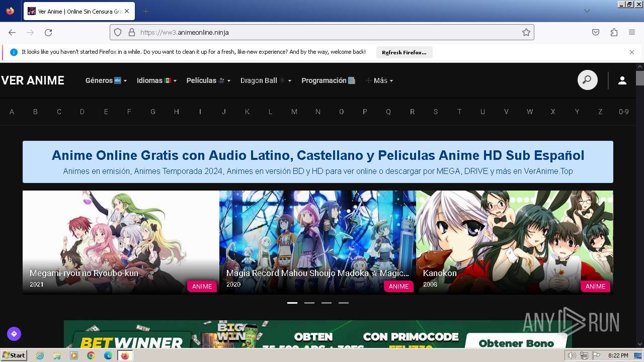The image size is (644, 362).
Task: Reload the page with the refresh icon
Action: (x=48, y=32)
